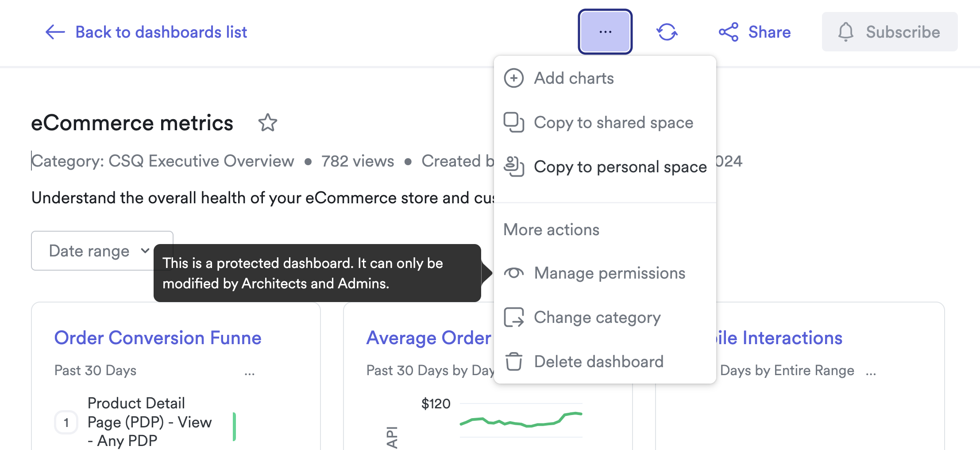Click the Copy to shared space icon
This screenshot has height=450, width=980.
point(513,122)
